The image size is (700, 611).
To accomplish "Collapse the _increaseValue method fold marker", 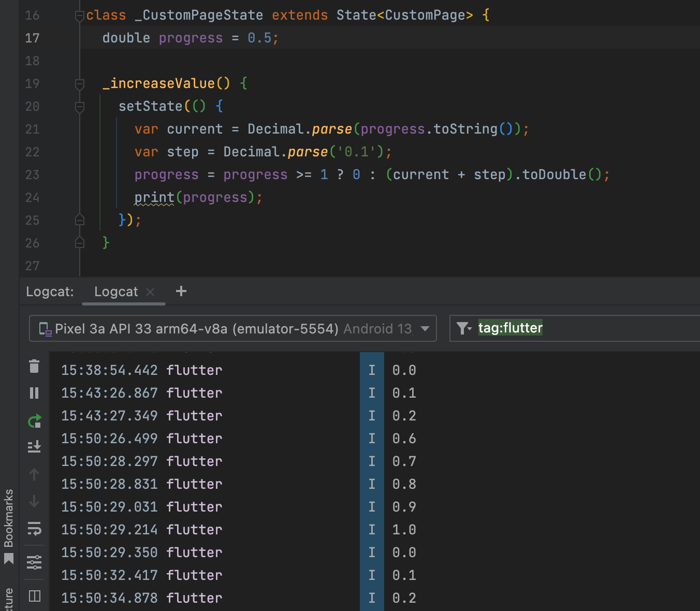I will [x=80, y=84].
